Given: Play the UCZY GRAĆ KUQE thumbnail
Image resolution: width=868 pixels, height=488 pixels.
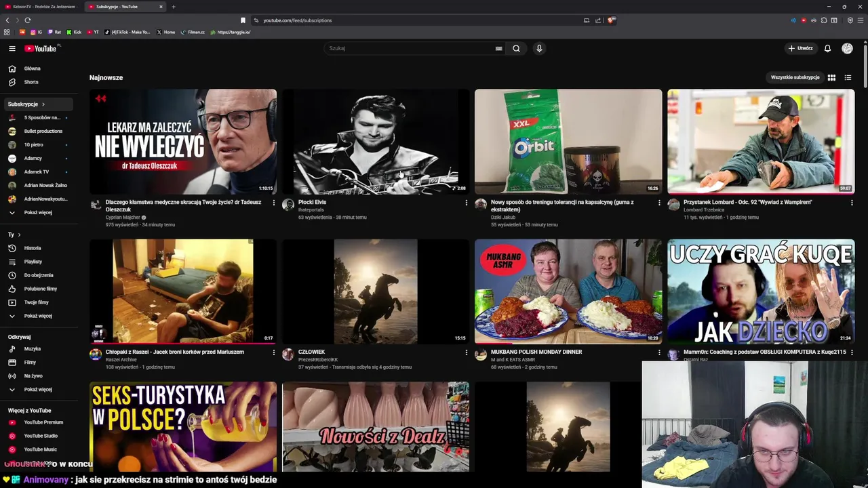Looking at the screenshot, I should coord(761,291).
